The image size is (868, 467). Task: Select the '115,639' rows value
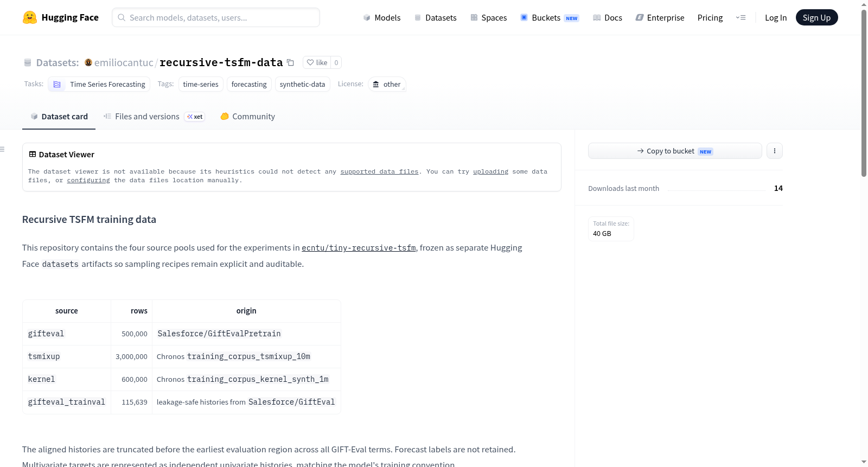(x=135, y=402)
